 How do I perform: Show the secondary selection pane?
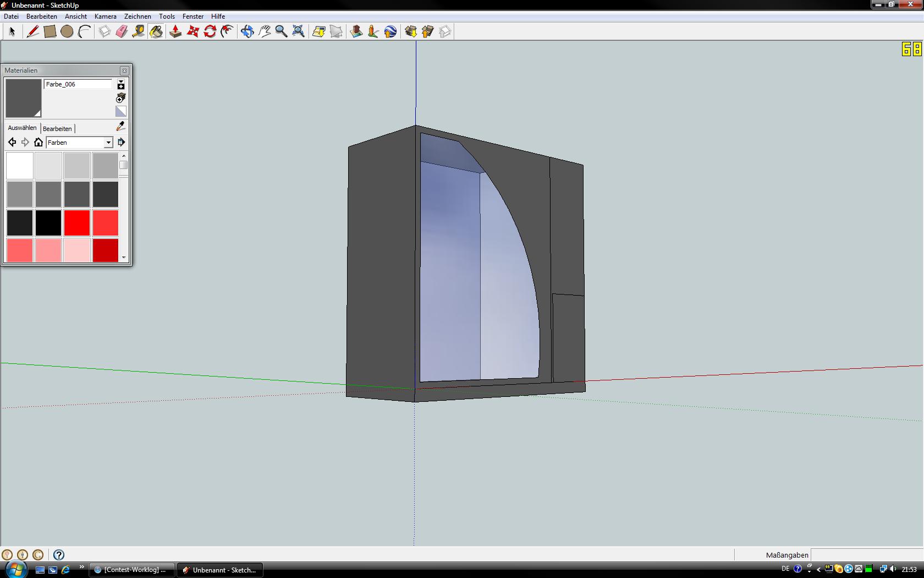pyautogui.click(x=121, y=84)
